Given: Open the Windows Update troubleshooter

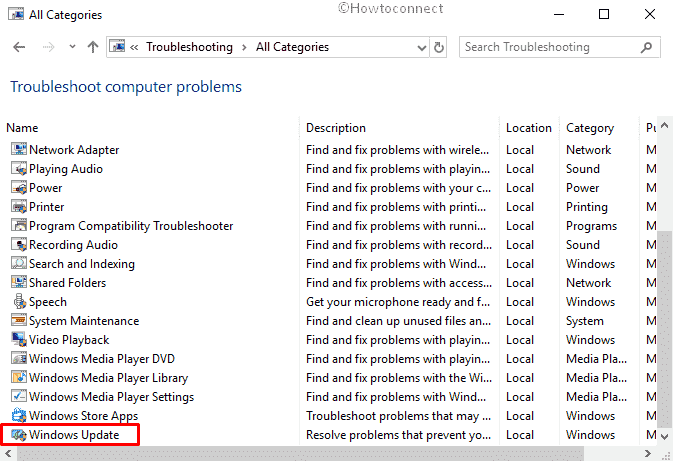Looking at the screenshot, I should point(74,435).
